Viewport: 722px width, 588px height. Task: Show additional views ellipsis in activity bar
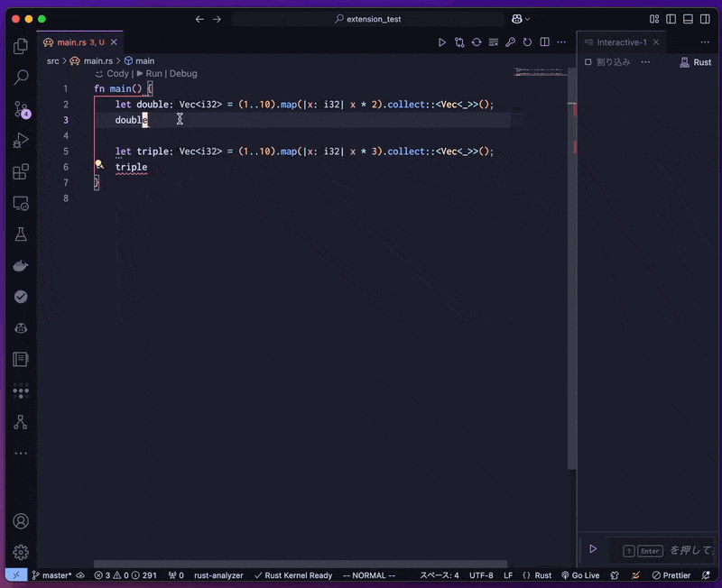(21, 454)
